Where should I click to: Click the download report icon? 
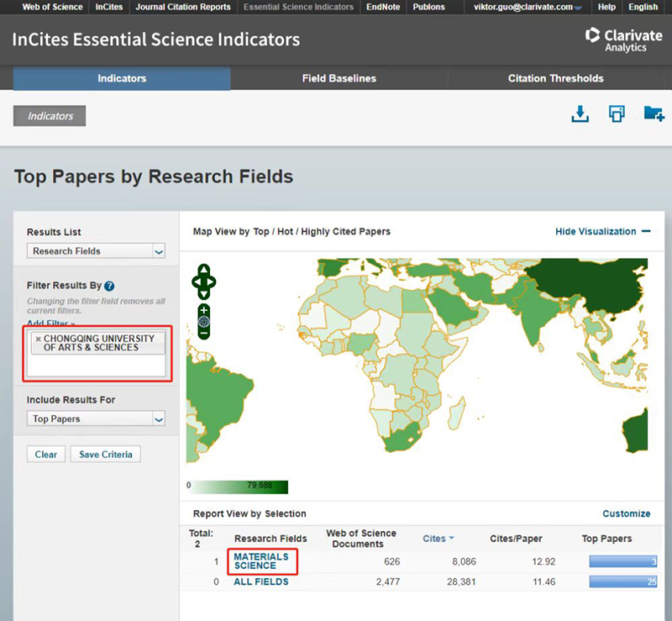(x=580, y=114)
